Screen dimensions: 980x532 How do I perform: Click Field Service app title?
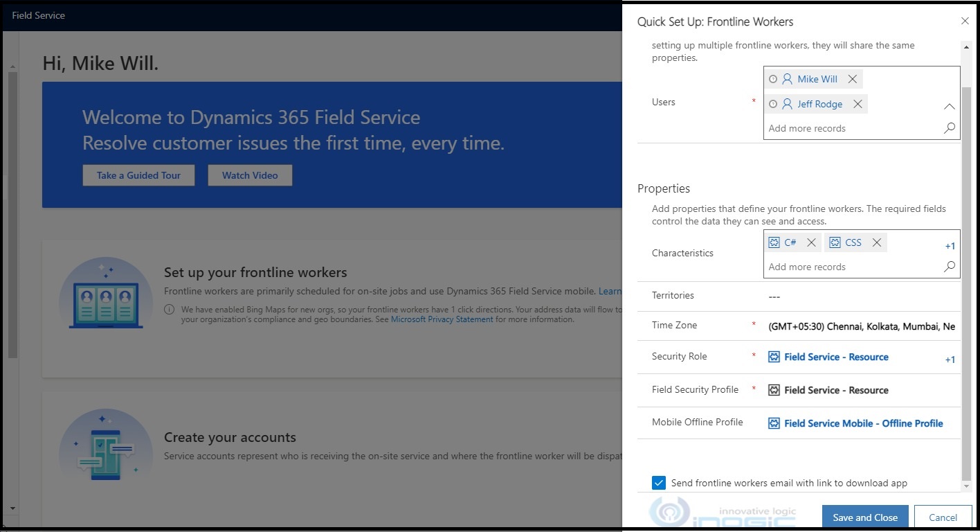tap(39, 15)
